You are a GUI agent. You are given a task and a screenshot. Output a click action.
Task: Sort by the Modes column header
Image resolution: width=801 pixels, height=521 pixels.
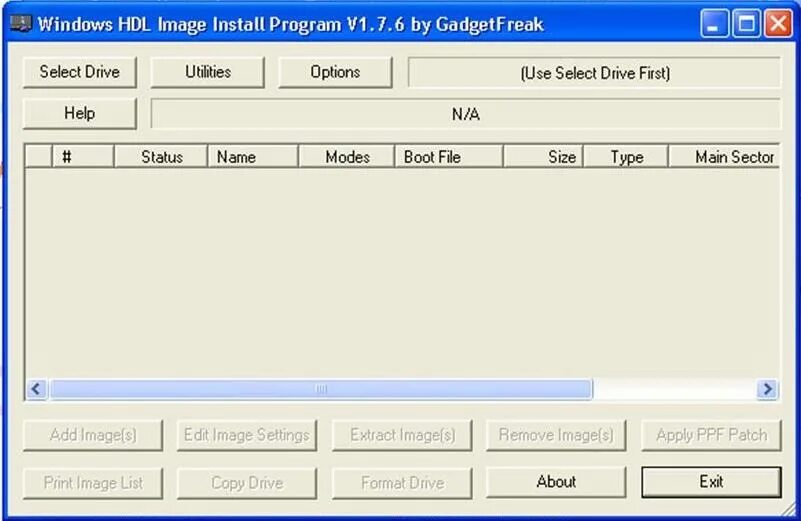coord(346,156)
